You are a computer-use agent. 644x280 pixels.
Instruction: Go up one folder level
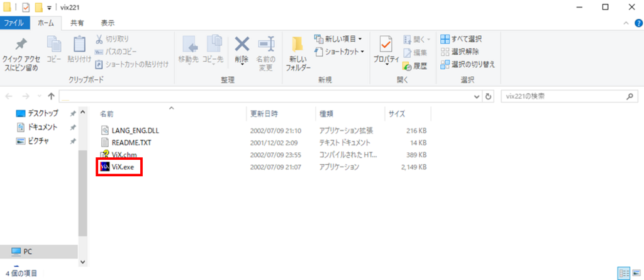51,96
